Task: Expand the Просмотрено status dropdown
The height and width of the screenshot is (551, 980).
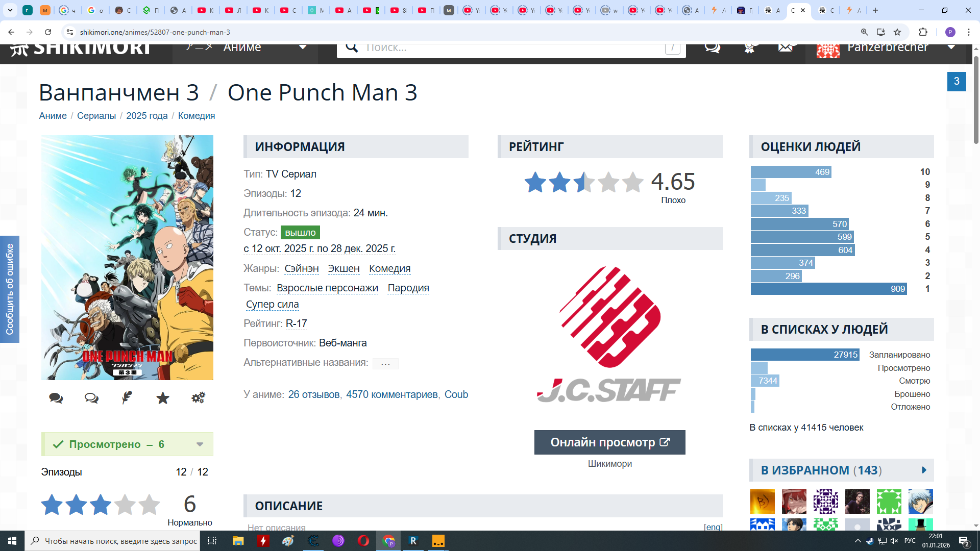Action: [200, 444]
